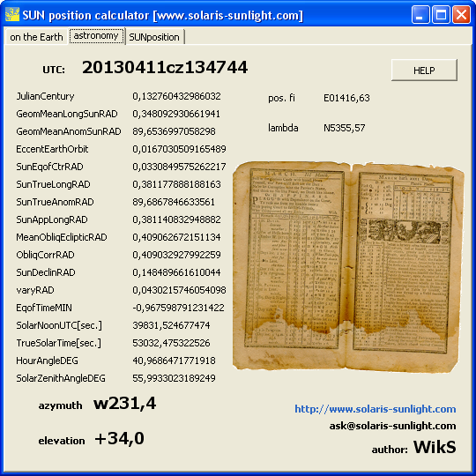Viewport: 476px width, 476px height.
Task: Click the lambda label
Action: coord(283,128)
